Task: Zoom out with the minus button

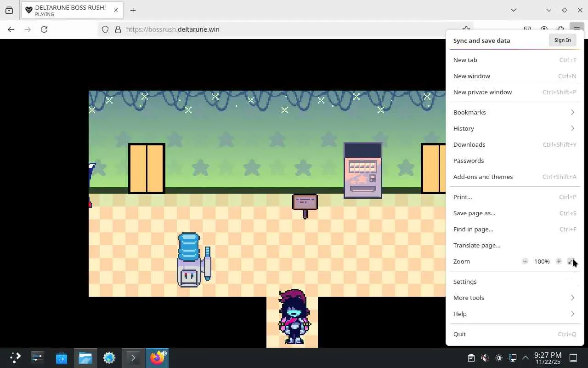Action: pos(525,261)
